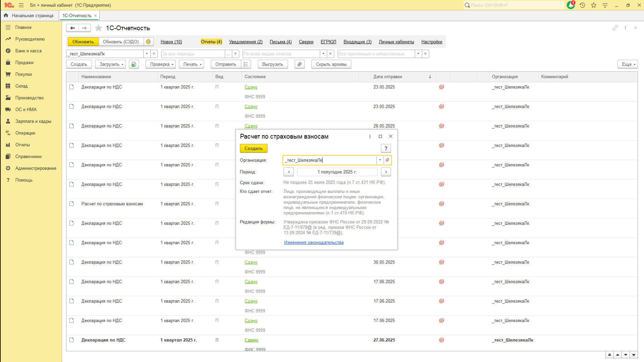
Task: Click the search field Поиск Ctrl+Shift+F
Action: tap(514, 5)
